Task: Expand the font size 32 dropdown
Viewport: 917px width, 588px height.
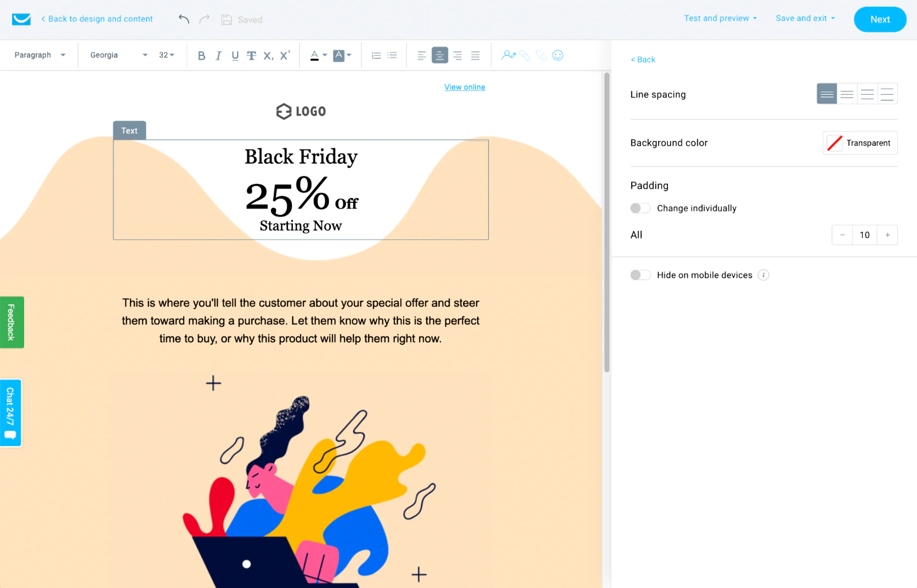Action: [166, 55]
